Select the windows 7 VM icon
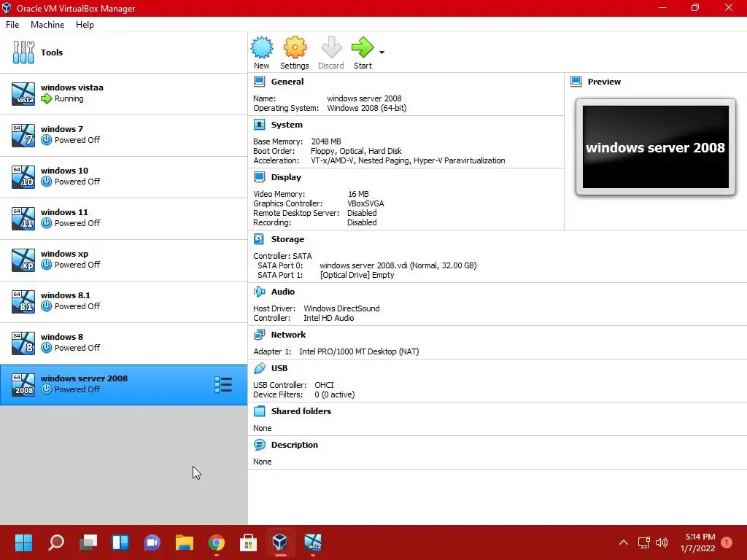747x560 pixels. tap(23, 135)
